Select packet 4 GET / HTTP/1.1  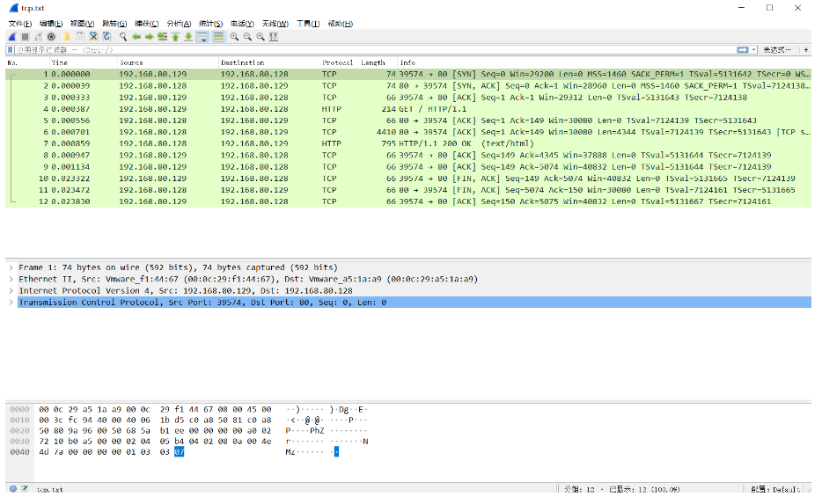408,109
